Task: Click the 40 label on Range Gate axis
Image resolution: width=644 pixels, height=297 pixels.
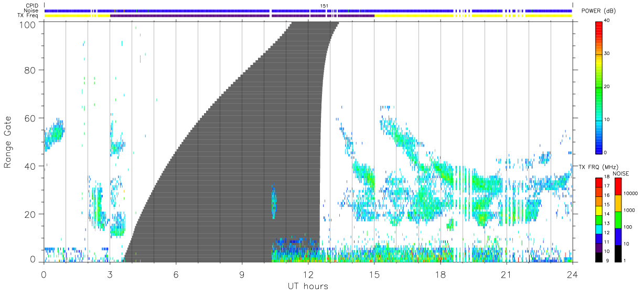Action: click(30, 166)
